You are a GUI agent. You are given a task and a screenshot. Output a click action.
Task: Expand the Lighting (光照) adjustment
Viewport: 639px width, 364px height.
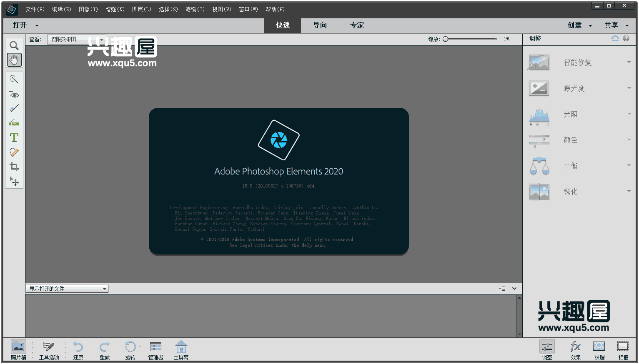pyautogui.click(x=629, y=114)
